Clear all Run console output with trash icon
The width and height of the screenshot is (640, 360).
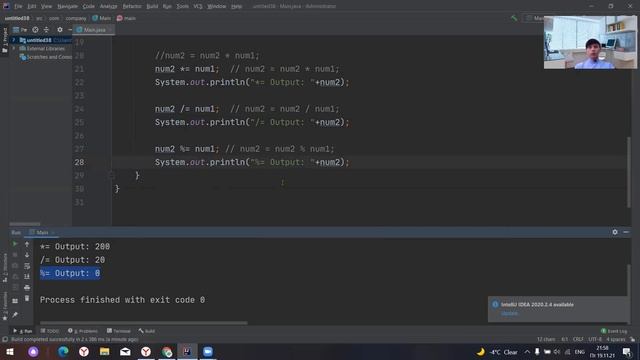(x=27, y=298)
